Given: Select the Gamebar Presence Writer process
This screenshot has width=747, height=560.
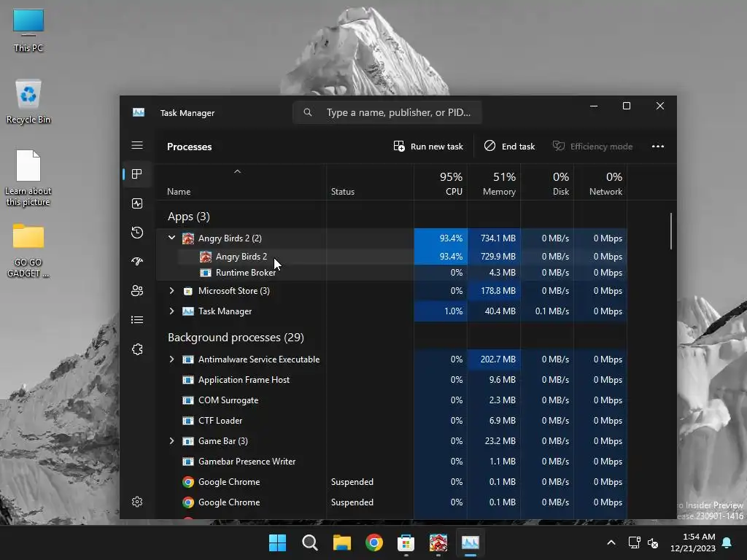Looking at the screenshot, I should [391, 462].
